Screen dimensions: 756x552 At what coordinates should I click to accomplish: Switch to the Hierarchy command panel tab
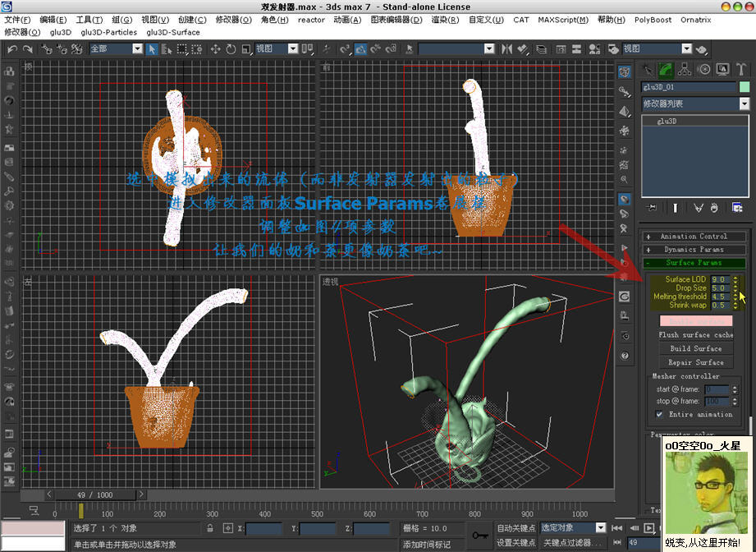685,70
